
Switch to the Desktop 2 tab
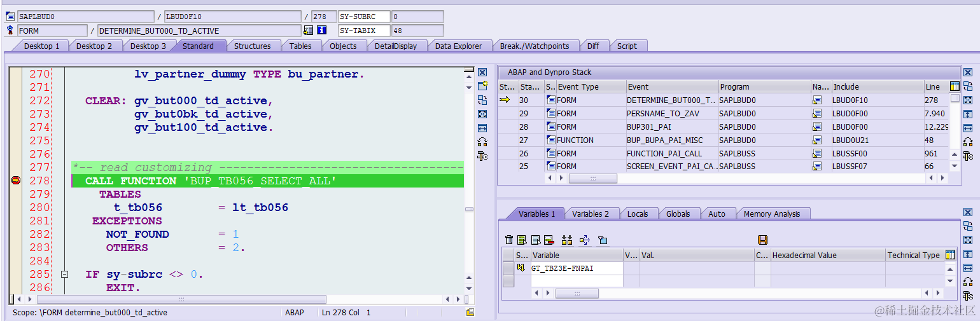(94, 46)
